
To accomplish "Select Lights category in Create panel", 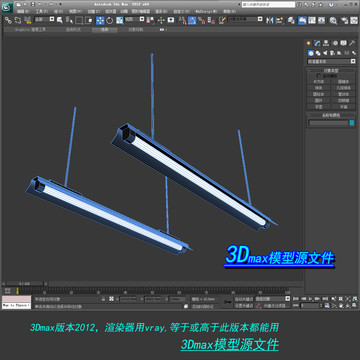I will (x=325, y=53).
